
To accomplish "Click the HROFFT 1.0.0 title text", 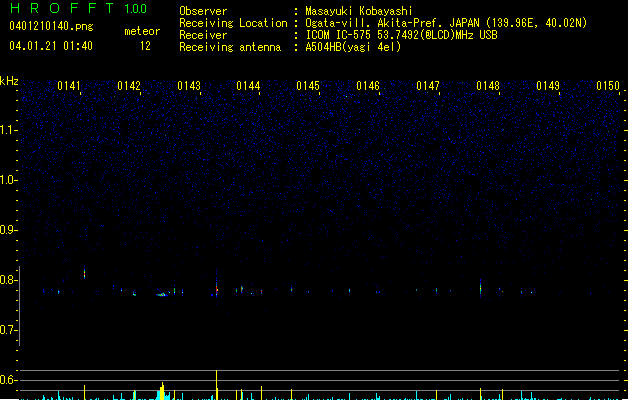I will click(79, 8).
